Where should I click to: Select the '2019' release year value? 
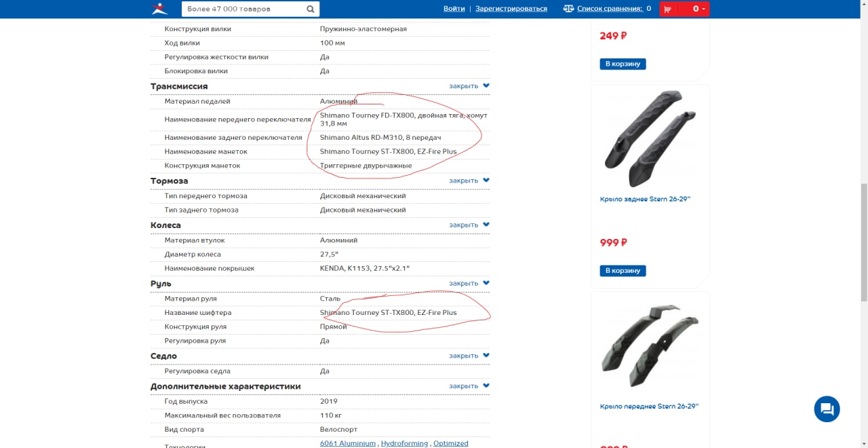(330, 402)
